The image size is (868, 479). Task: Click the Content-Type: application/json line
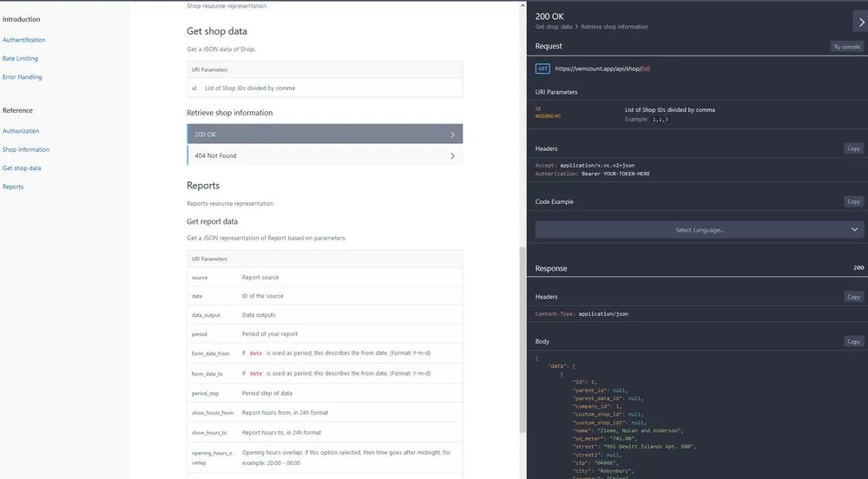coord(582,314)
